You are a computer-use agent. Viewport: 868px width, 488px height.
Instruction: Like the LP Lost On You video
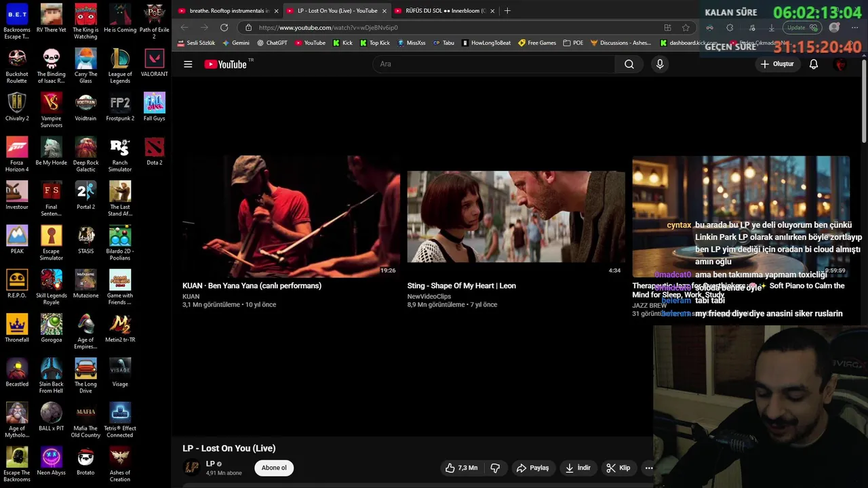pyautogui.click(x=462, y=468)
